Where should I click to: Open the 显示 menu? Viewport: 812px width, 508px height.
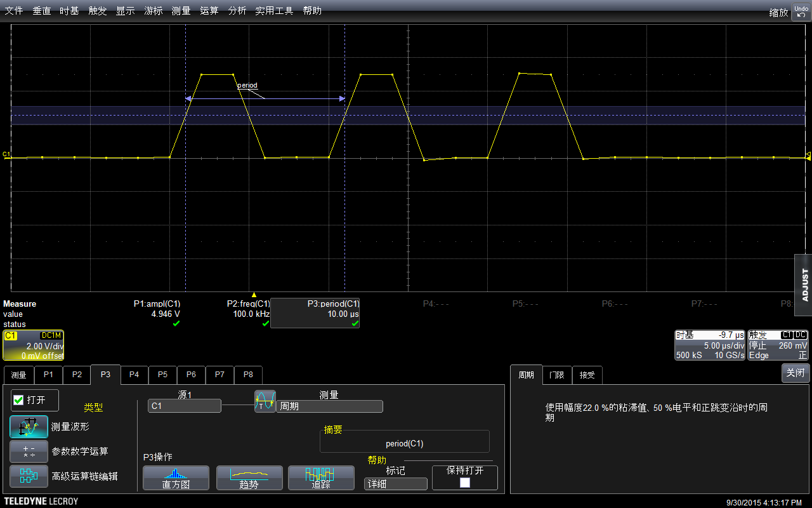pos(125,11)
